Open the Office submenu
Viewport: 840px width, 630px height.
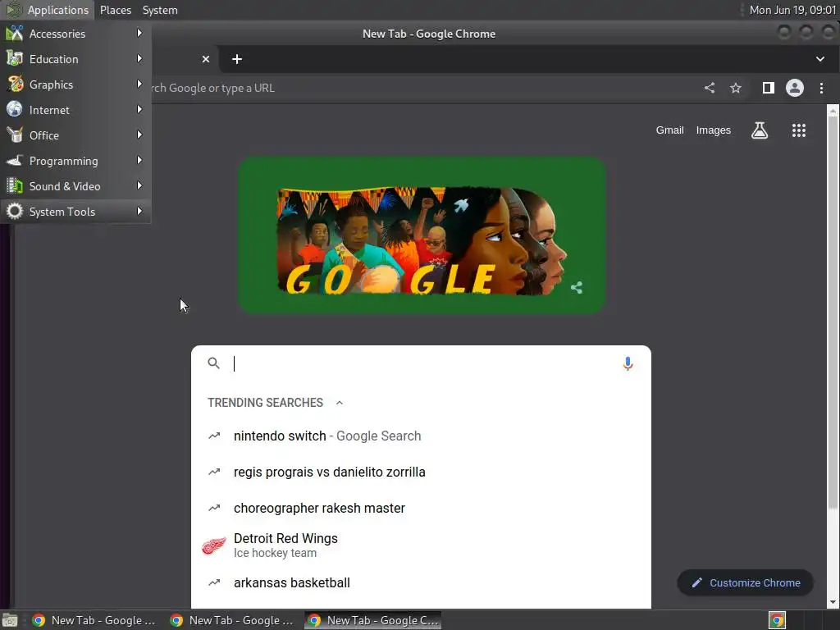click(75, 135)
